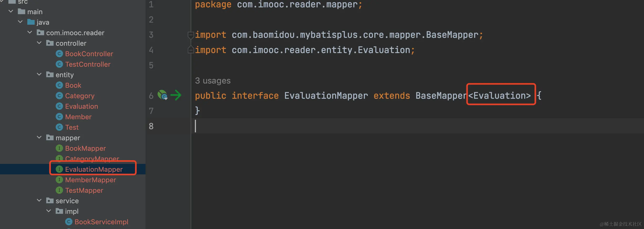This screenshot has width=644, height=229.
Task: Open the TestController file
Action: point(88,64)
